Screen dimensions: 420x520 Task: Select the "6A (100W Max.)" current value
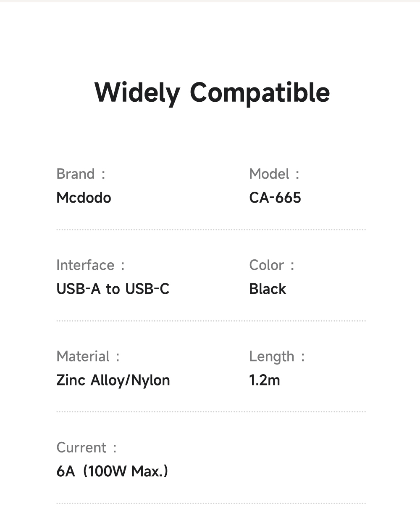pos(112,471)
